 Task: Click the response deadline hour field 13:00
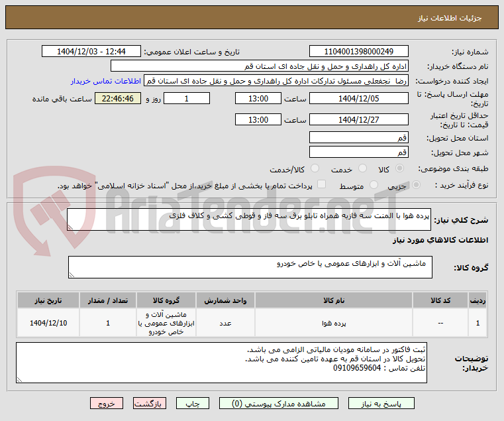pos(258,99)
